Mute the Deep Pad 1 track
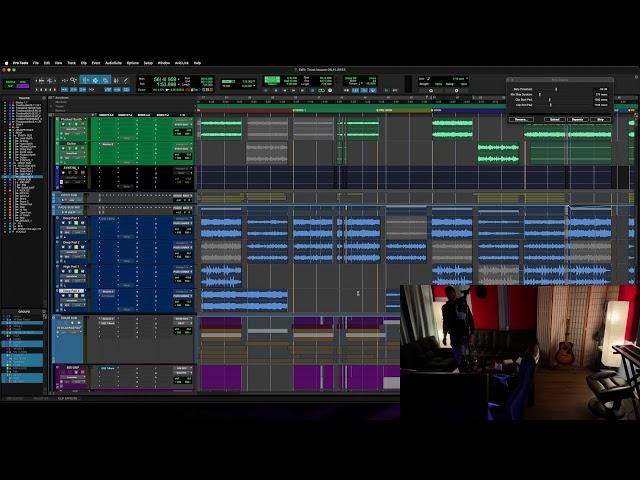The image size is (640, 480). [x=82, y=223]
